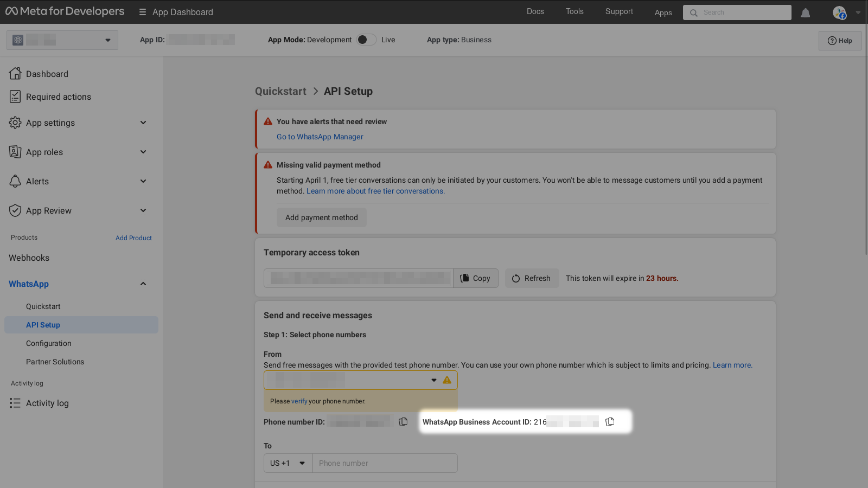Click Add Product link
Viewport: 868px width, 488px height.
tap(133, 238)
